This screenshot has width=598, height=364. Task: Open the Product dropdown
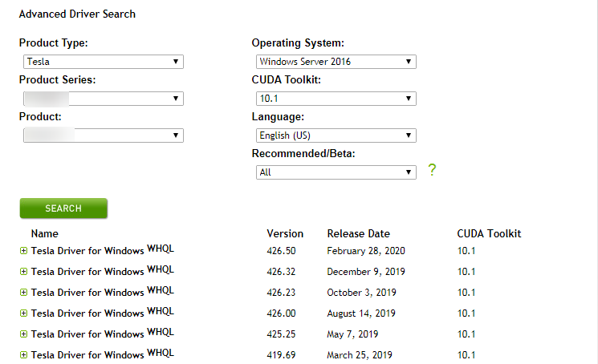pyautogui.click(x=104, y=135)
